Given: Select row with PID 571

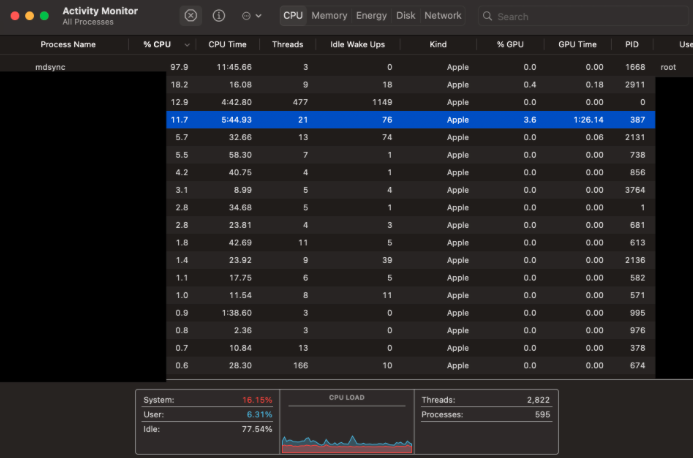Looking at the screenshot, I should (x=411, y=295).
